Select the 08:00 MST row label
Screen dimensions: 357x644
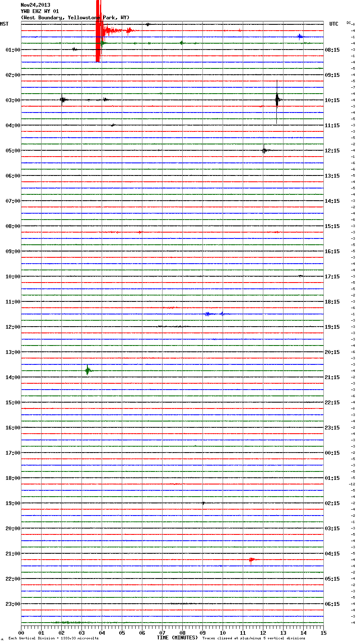[13, 226]
